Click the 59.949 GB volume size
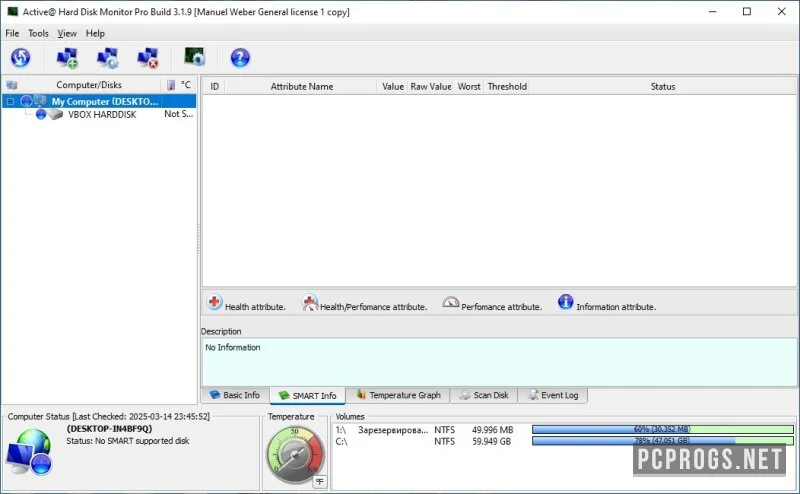This screenshot has width=800, height=494. pos(491,441)
